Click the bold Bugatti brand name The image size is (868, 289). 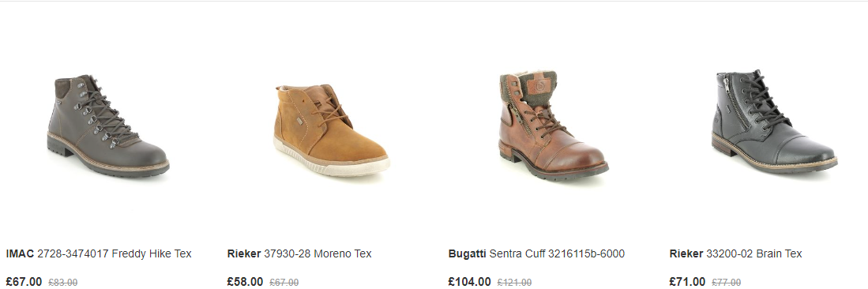click(468, 254)
